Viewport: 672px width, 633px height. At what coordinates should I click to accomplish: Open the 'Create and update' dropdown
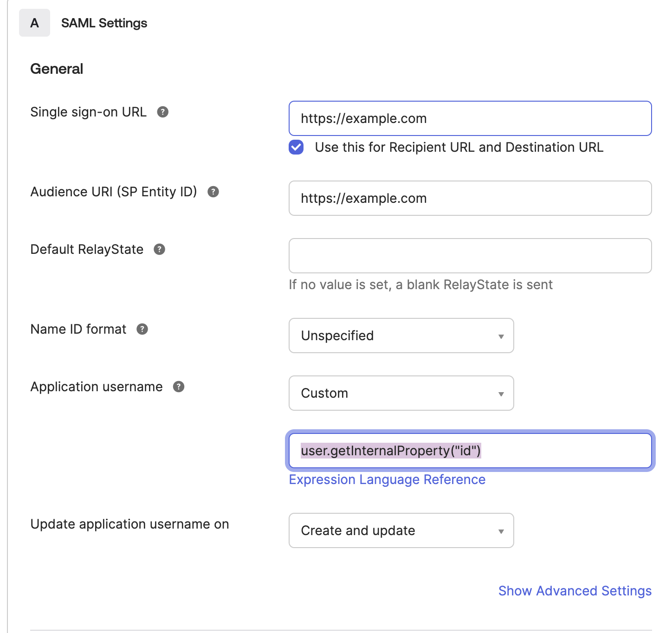pos(401,530)
